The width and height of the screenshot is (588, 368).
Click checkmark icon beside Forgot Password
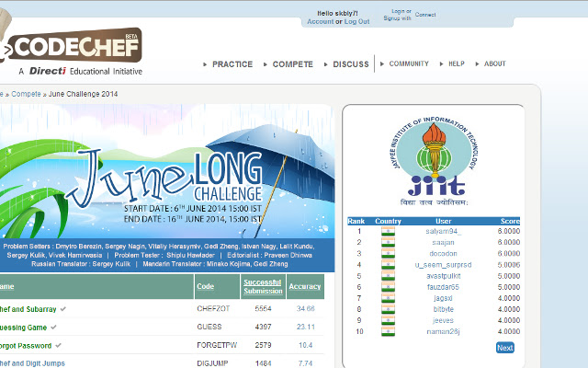58,346
